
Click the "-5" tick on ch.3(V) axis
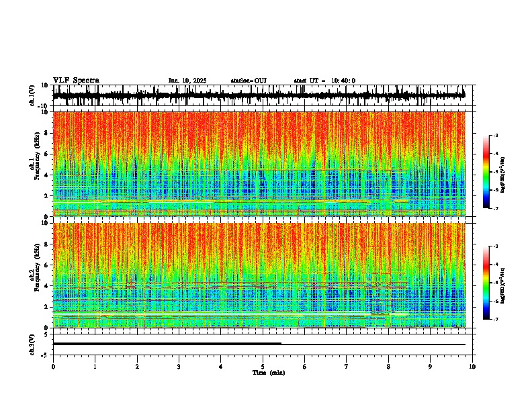[46, 355]
